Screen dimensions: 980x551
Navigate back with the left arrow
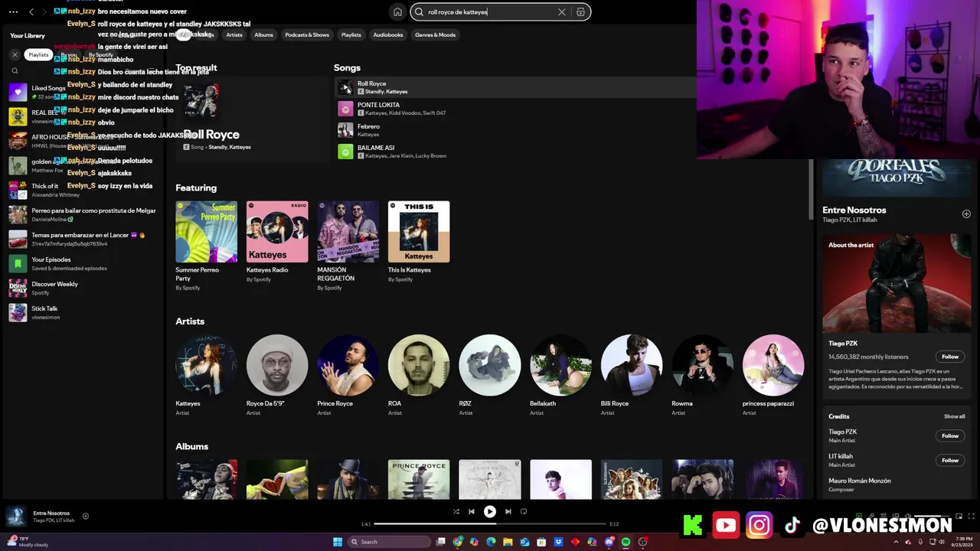(31, 11)
